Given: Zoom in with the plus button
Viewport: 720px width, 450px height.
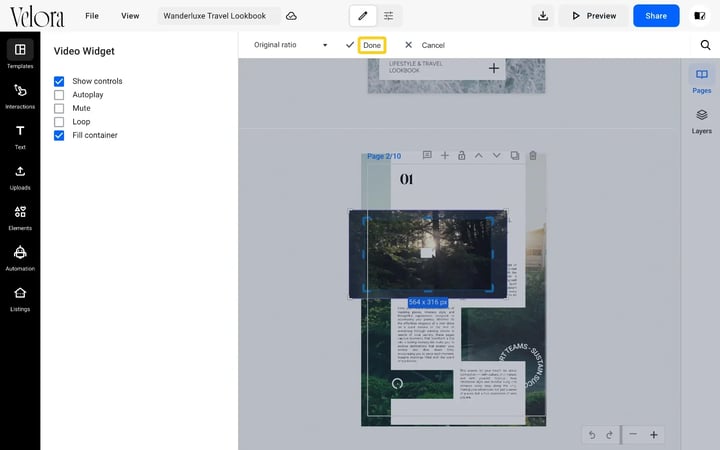Looking at the screenshot, I should click(654, 434).
